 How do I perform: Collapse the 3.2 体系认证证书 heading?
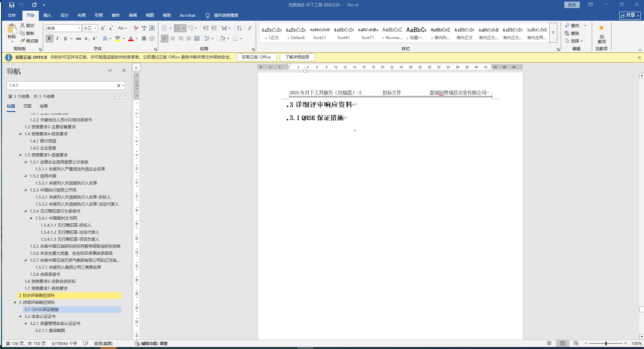point(20,317)
